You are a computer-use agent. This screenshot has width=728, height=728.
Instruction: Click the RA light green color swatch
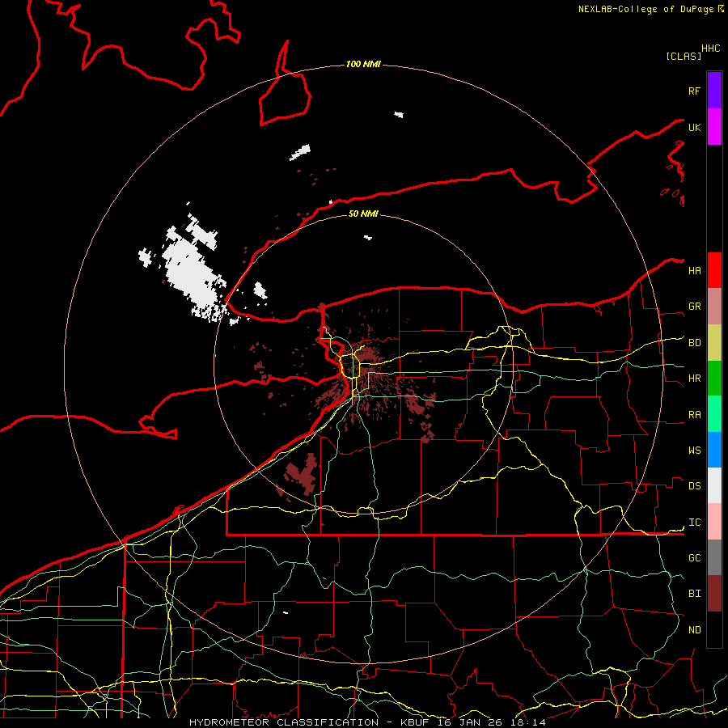click(714, 414)
